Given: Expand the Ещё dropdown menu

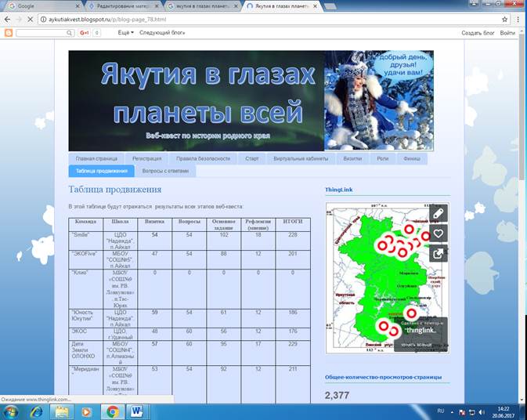Looking at the screenshot, I should [126, 33].
